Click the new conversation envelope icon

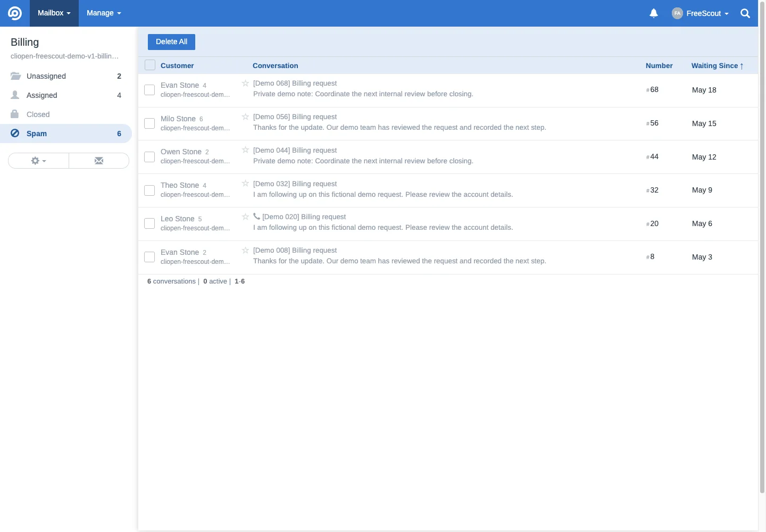click(x=99, y=161)
